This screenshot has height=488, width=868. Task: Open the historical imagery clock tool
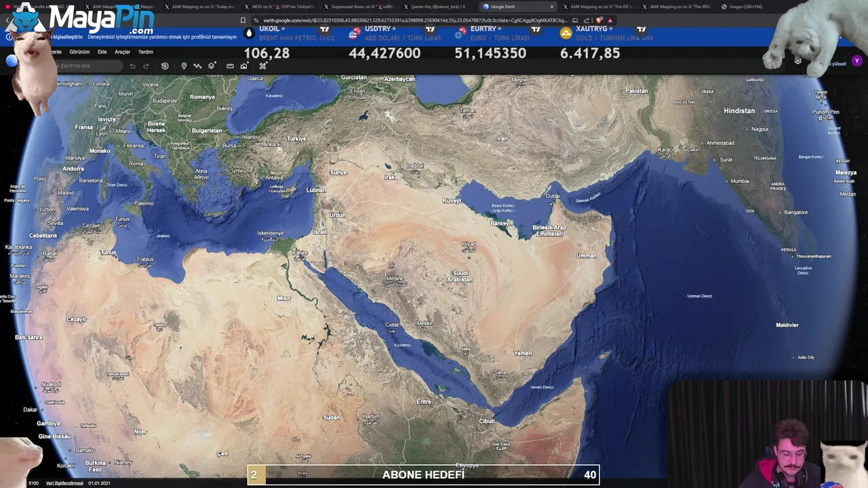pyautogui.click(x=165, y=66)
